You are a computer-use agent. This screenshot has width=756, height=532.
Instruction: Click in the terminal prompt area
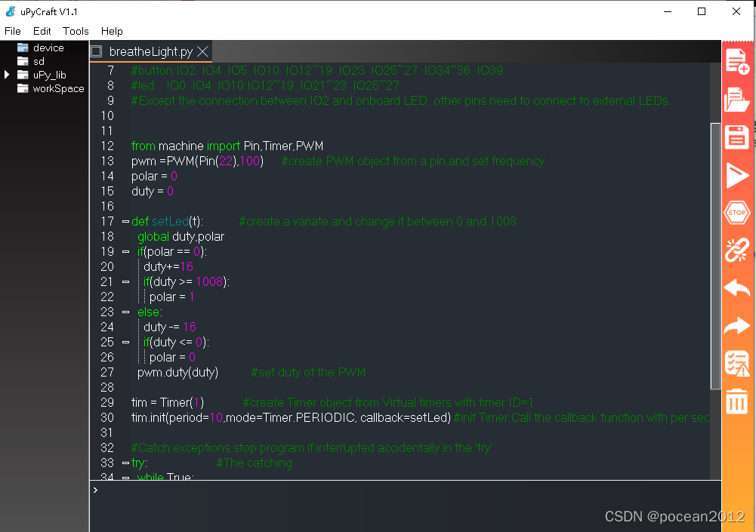tap(405, 506)
